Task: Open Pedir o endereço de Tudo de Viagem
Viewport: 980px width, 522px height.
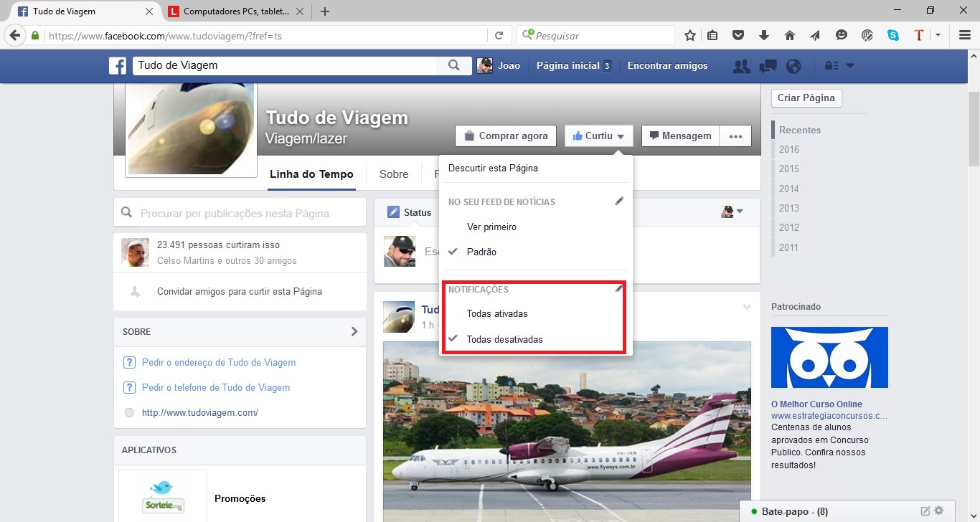Action: (219, 362)
